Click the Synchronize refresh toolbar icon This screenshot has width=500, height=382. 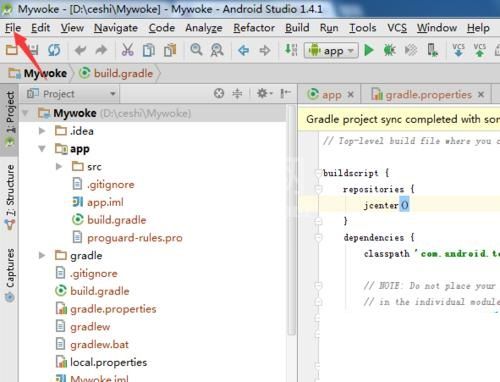(x=54, y=50)
